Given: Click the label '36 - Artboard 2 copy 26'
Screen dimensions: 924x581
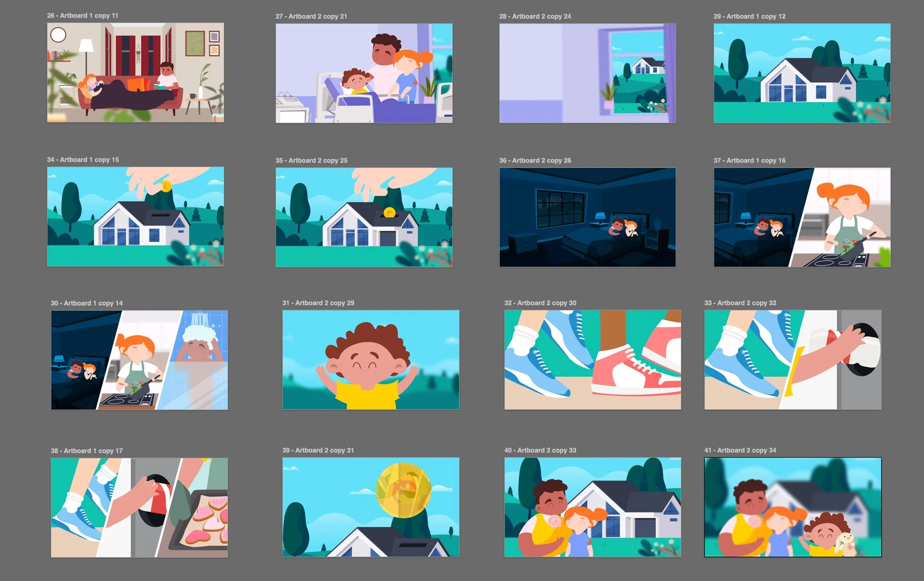Looking at the screenshot, I should 535,160.
